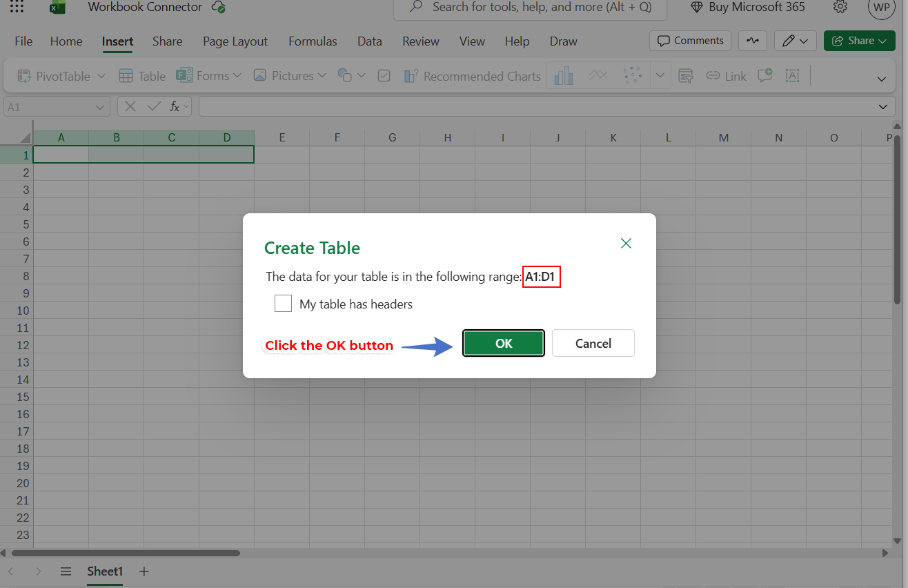The image size is (908, 588).
Task: Insert a scatter chart
Action: (x=633, y=76)
